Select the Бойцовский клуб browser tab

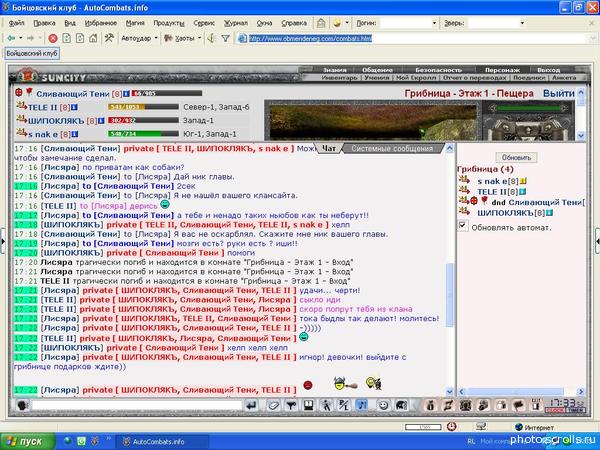pos(32,53)
